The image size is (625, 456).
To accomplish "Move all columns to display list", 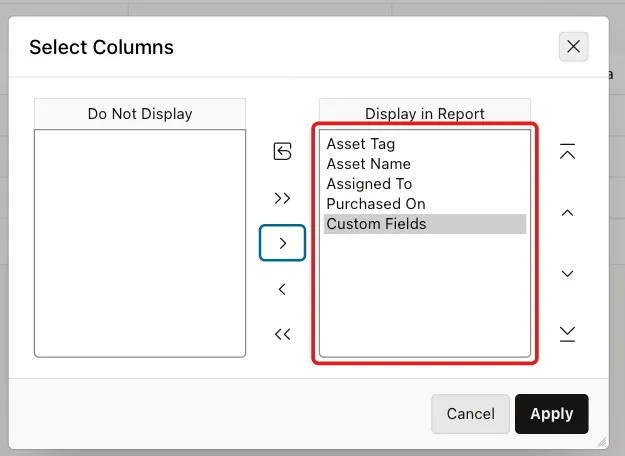I will click(x=282, y=198).
